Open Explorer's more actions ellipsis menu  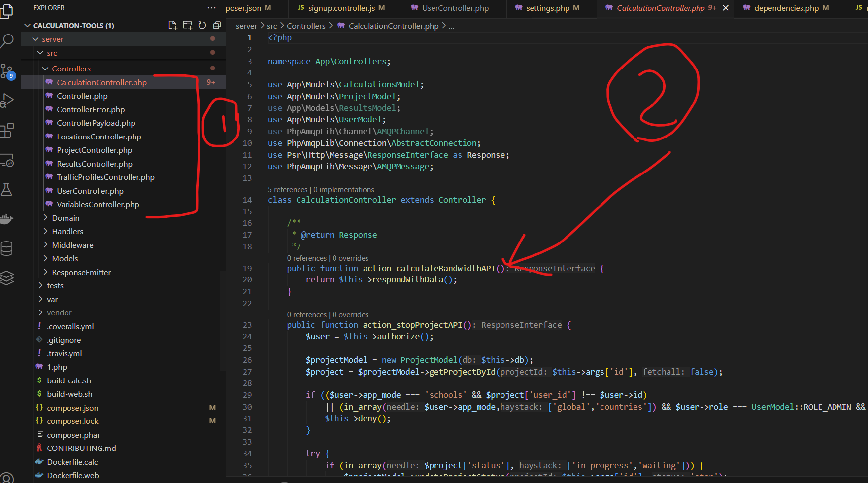pos(211,8)
